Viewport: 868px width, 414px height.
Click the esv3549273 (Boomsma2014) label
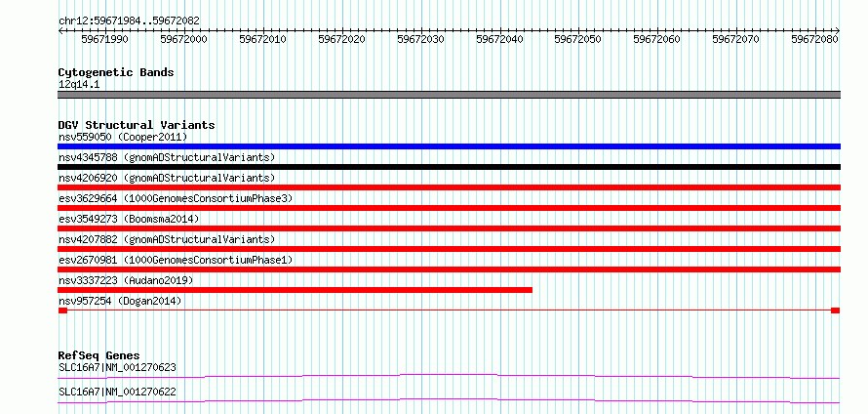tap(129, 219)
